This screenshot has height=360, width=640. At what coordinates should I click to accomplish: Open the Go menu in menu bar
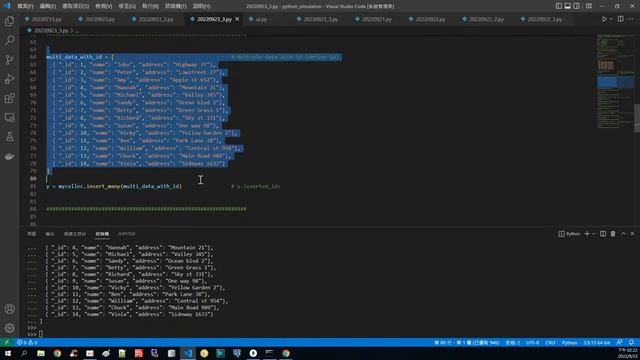pyautogui.click(x=127, y=6)
